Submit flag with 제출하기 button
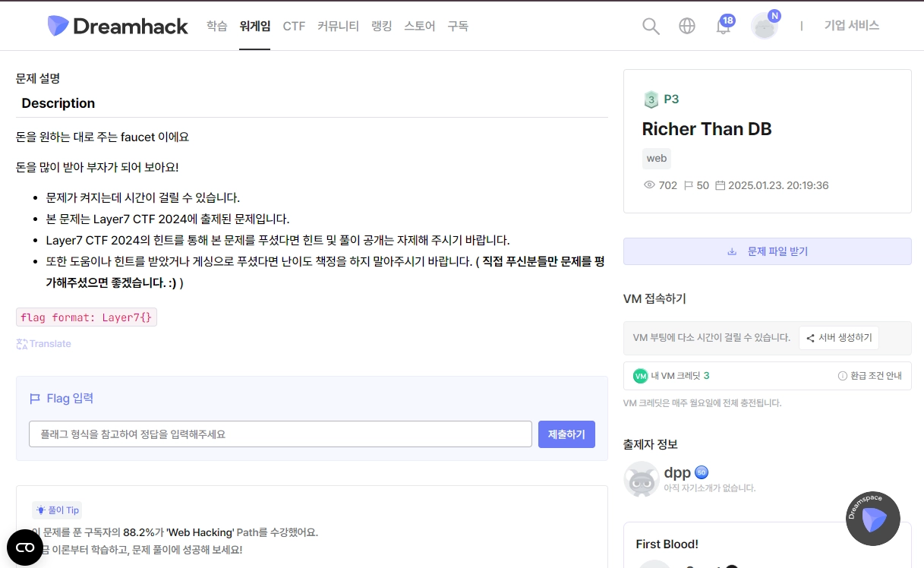This screenshot has width=924, height=568. pos(566,434)
